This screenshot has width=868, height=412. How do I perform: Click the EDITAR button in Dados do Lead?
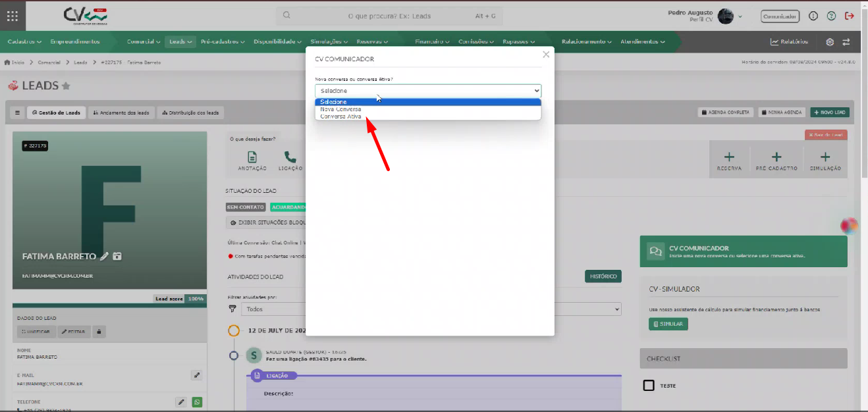[x=74, y=332]
